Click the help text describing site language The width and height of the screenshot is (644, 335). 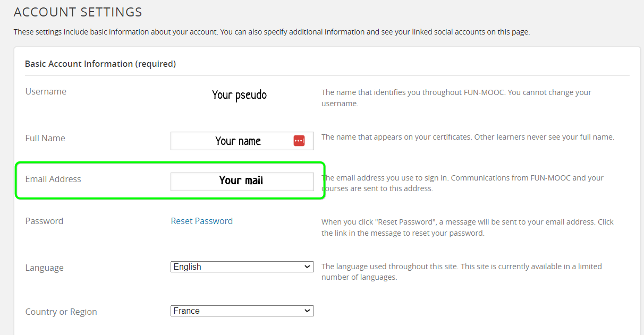pyautogui.click(x=461, y=272)
